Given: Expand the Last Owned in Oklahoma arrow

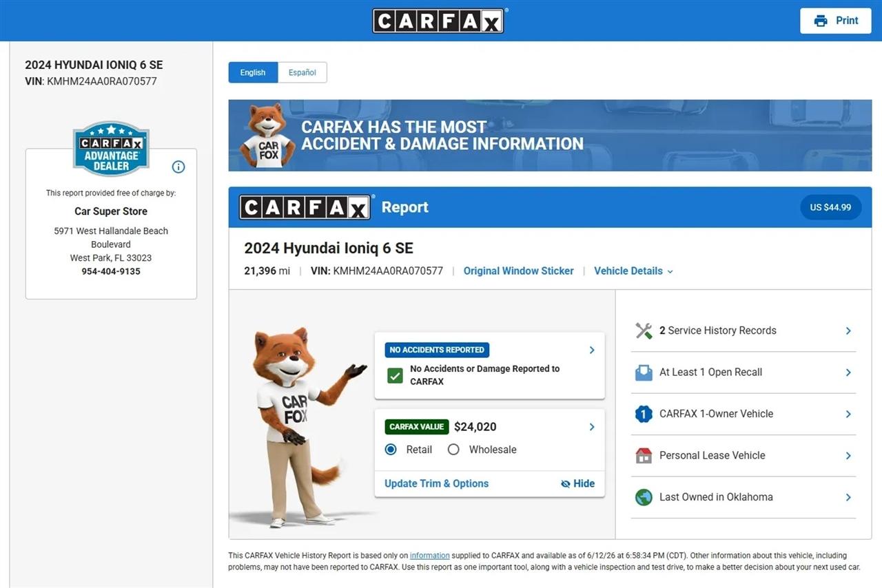Looking at the screenshot, I should (848, 497).
